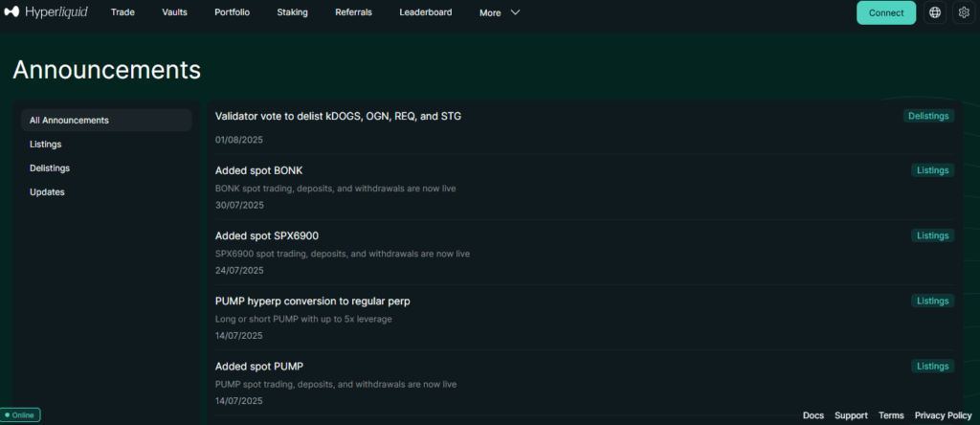980x425 pixels.
Task: Click the Listings tag on Added spot BONK
Action: tap(932, 170)
